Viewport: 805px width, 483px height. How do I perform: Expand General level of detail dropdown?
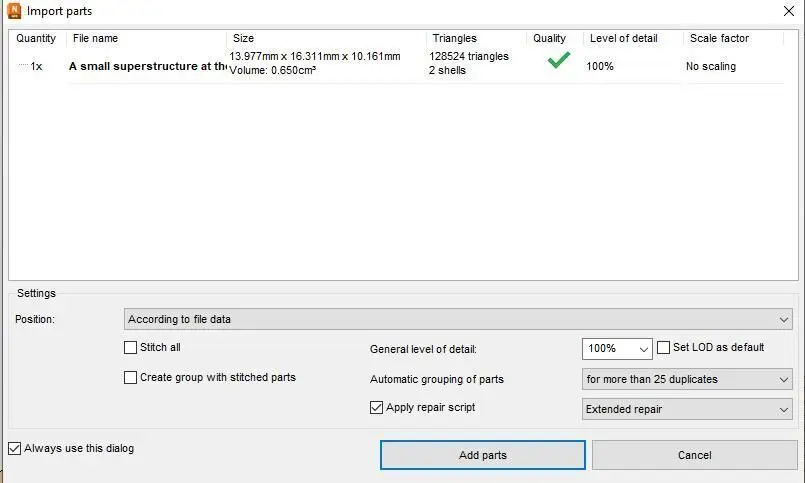pyautogui.click(x=616, y=349)
